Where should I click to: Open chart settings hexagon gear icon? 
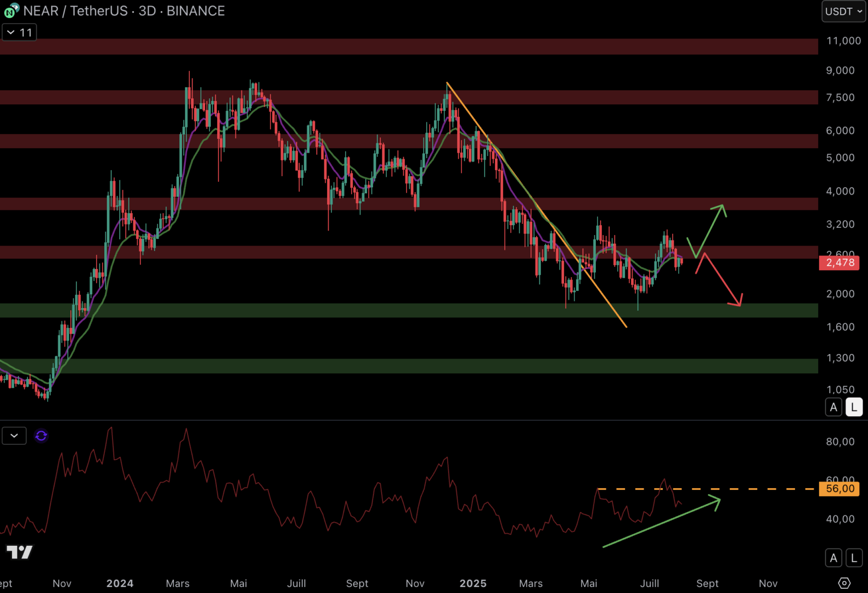pos(844,583)
